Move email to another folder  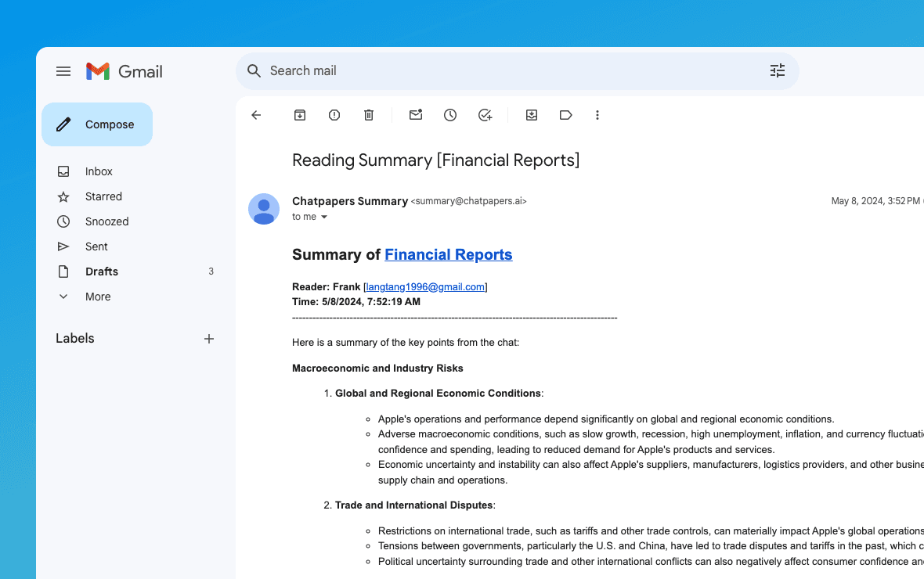[x=532, y=115]
